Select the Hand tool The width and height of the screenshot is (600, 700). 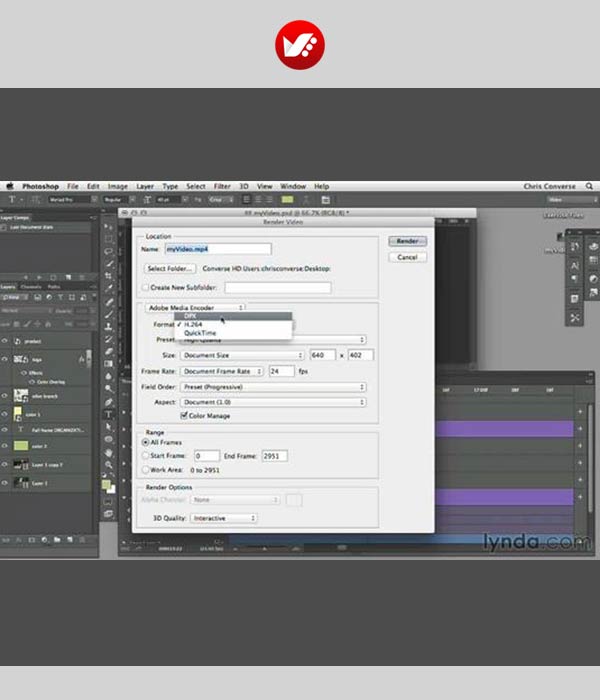tap(108, 452)
